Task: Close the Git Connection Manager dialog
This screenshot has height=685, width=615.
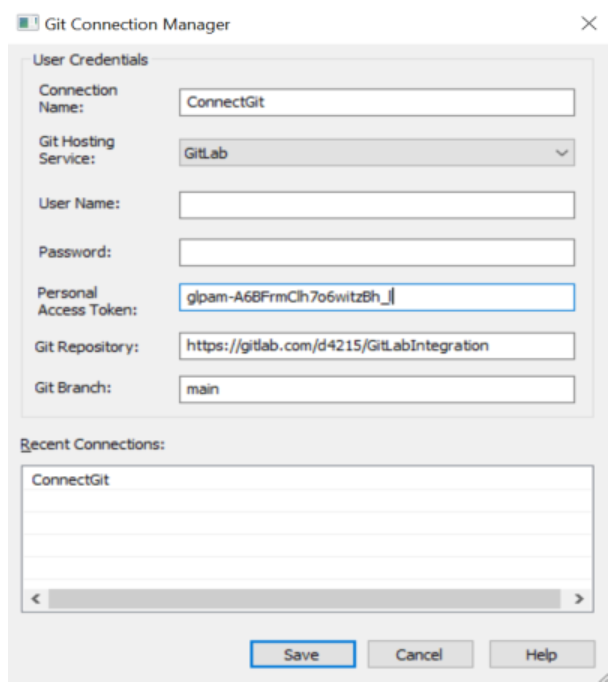Action: [x=589, y=24]
